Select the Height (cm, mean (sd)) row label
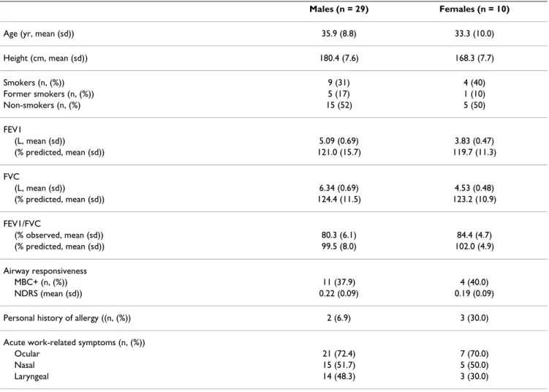 tap(45, 59)
